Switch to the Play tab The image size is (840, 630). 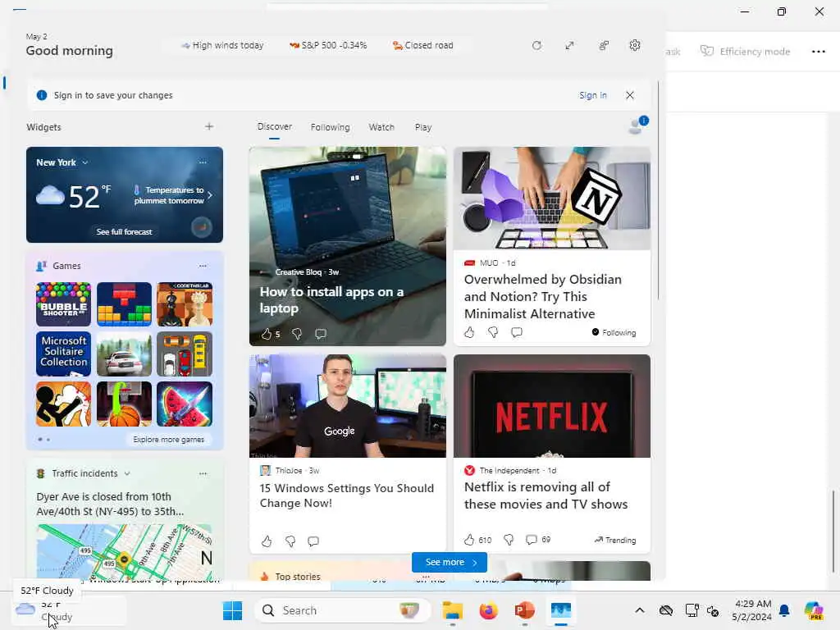(x=423, y=127)
